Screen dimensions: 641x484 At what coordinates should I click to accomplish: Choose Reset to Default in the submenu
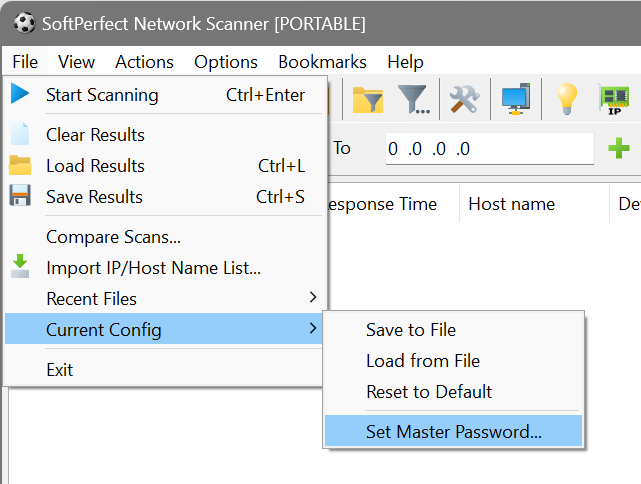click(453, 392)
